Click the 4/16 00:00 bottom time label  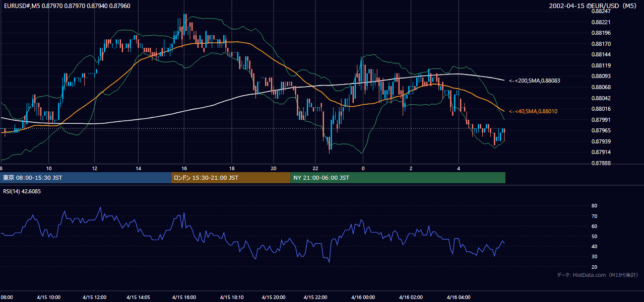coord(363,297)
